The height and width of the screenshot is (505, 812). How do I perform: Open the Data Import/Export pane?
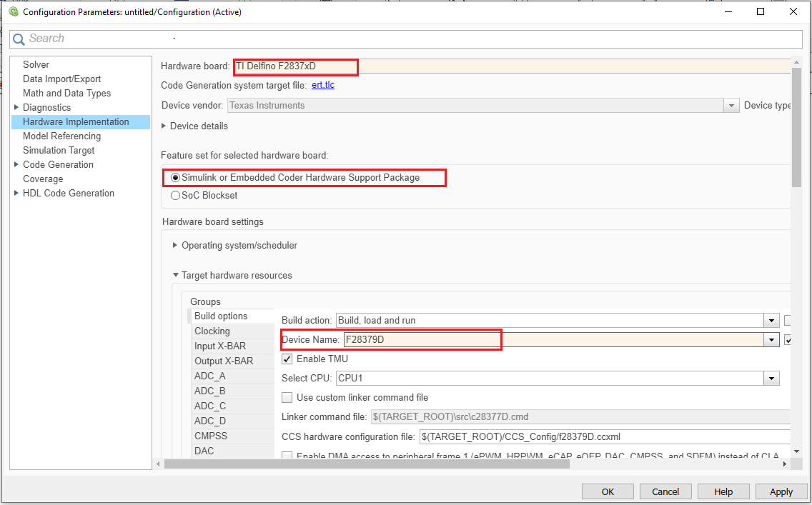tap(61, 79)
